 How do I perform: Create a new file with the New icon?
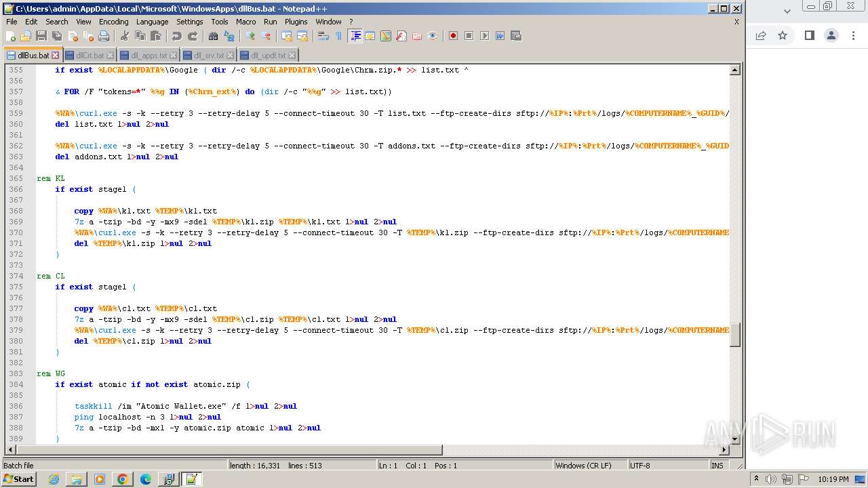coord(11,36)
